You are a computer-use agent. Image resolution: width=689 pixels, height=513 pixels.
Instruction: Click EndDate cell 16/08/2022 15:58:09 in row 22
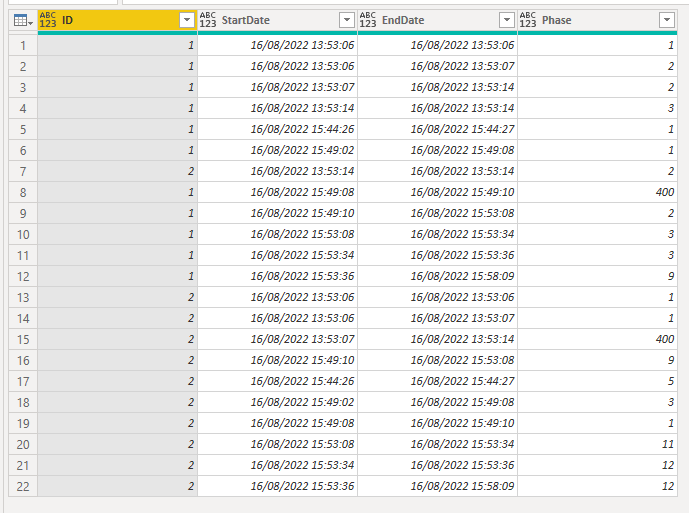click(x=438, y=486)
